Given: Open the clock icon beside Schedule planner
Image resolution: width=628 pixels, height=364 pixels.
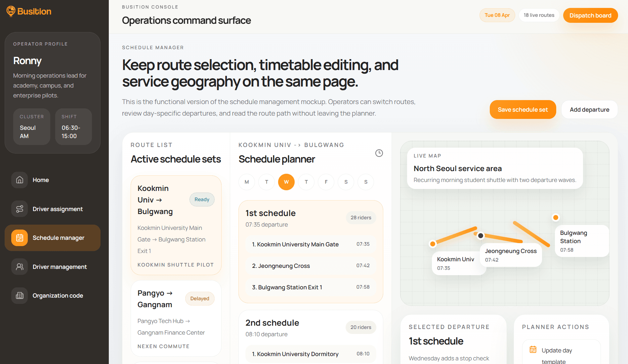Looking at the screenshot, I should pos(379,153).
